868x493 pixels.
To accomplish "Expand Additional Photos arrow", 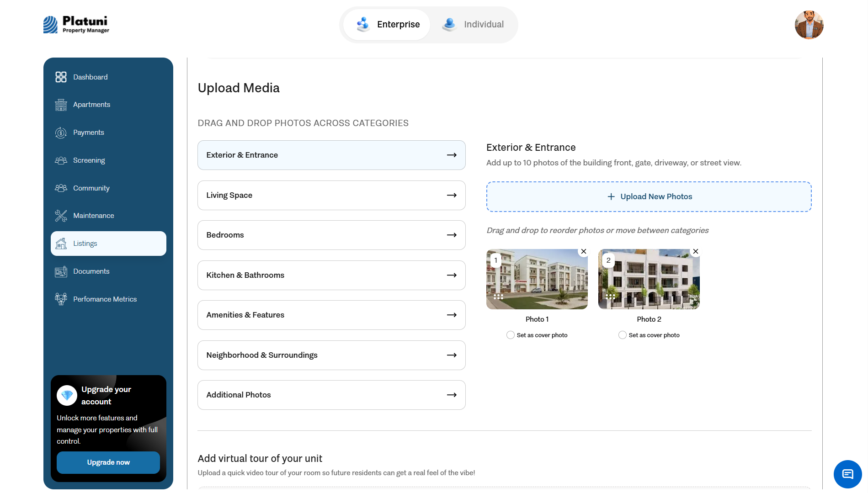I will pos(452,395).
